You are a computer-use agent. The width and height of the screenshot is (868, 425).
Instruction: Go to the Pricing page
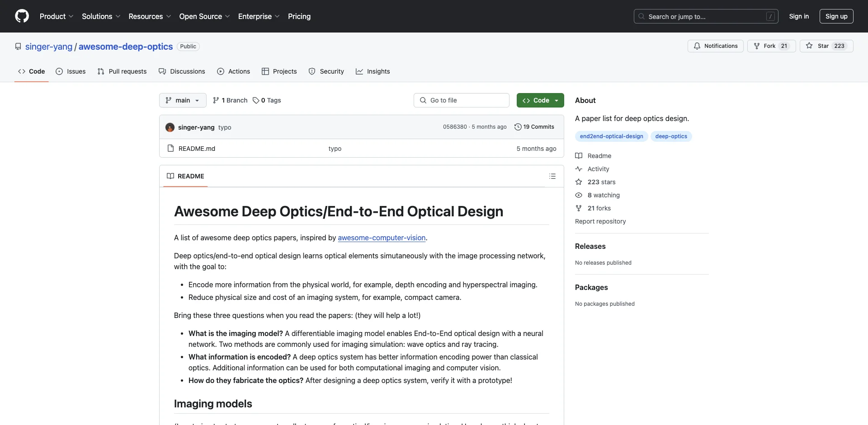[299, 16]
